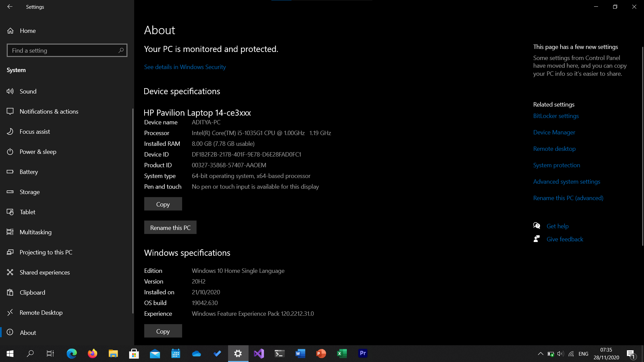The width and height of the screenshot is (644, 362).
Task: Click the back arrow in Settings
Action: [x=10, y=7]
